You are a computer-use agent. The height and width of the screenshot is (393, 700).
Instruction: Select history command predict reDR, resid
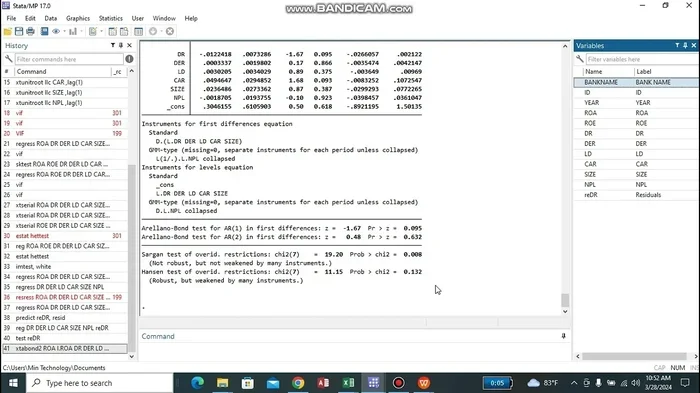pyautogui.click(x=65, y=318)
